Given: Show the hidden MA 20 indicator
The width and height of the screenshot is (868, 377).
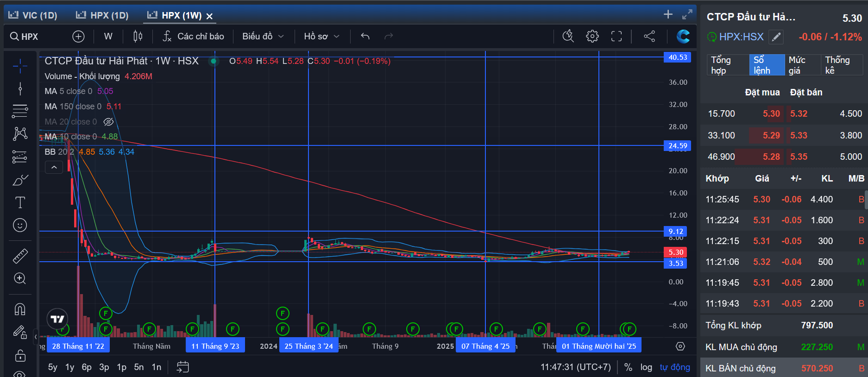Looking at the screenshot, I should click(108, 122).
